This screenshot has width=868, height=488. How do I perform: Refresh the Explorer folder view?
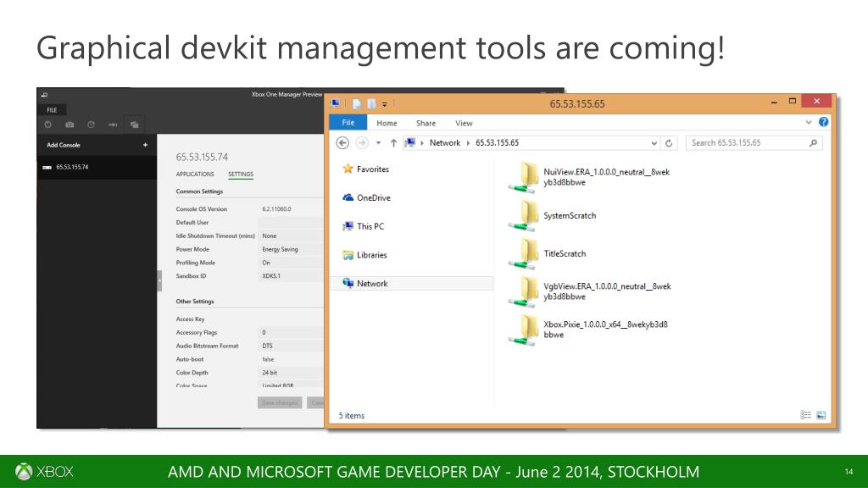point(669,143)
